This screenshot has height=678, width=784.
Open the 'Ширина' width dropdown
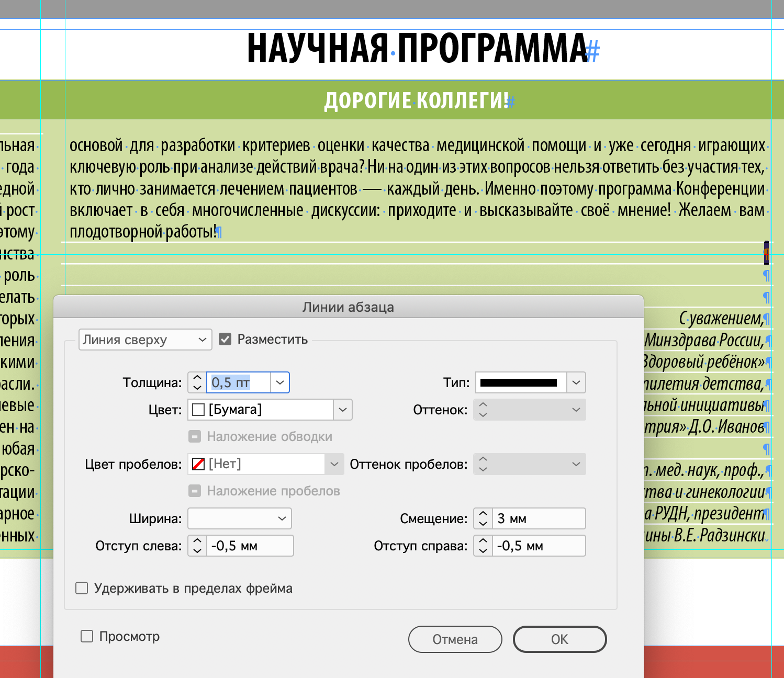(x=240, y=518)
